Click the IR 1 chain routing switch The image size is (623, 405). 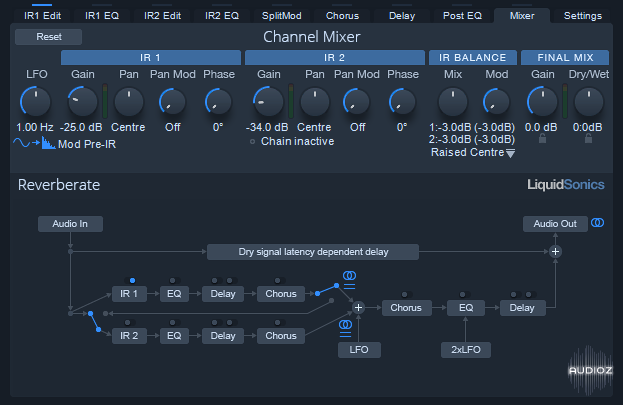[327, 290]
